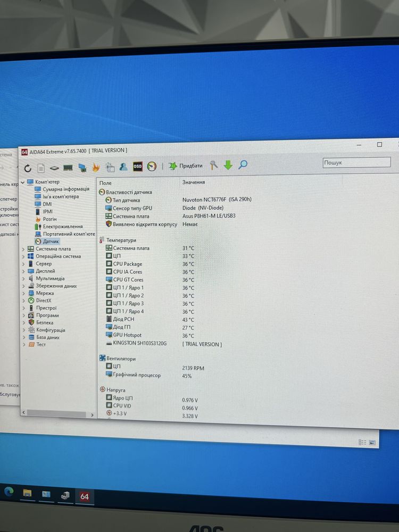This screenshot has width=399, height=532.
Task: Expand the DirectX tree node
Action: [x=23, y=301]
